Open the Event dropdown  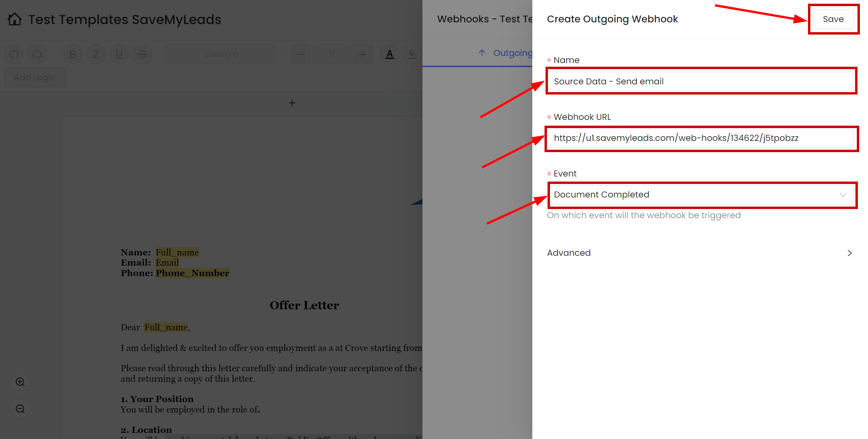point(701,195)
